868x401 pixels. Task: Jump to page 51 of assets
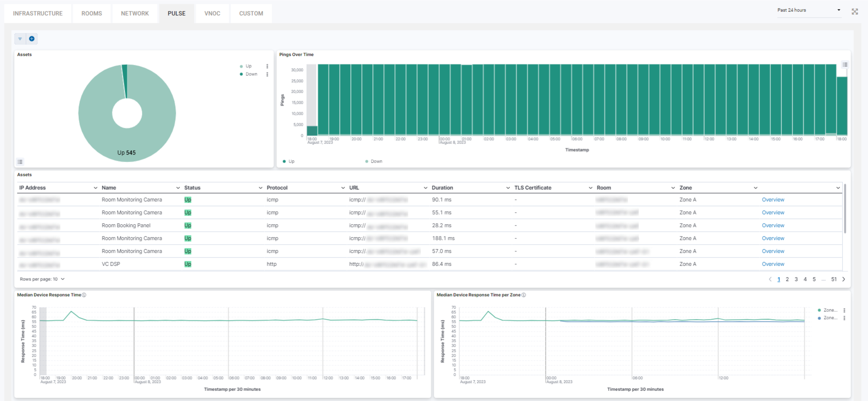[834, 279]
